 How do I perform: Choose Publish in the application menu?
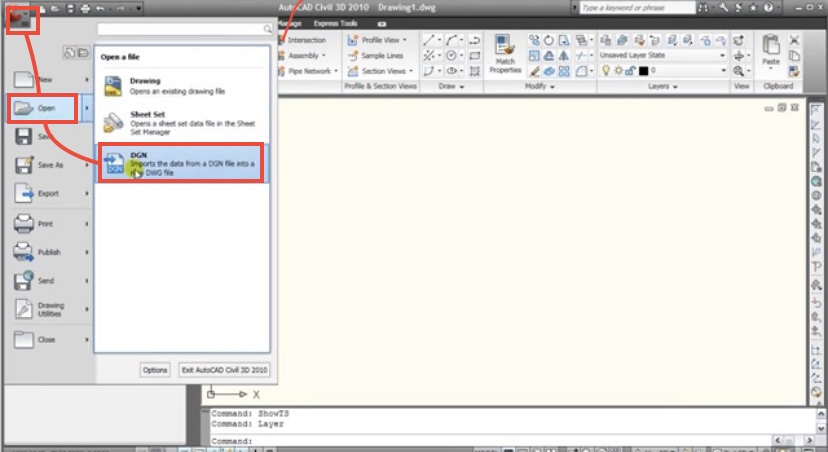pos(51,252)
